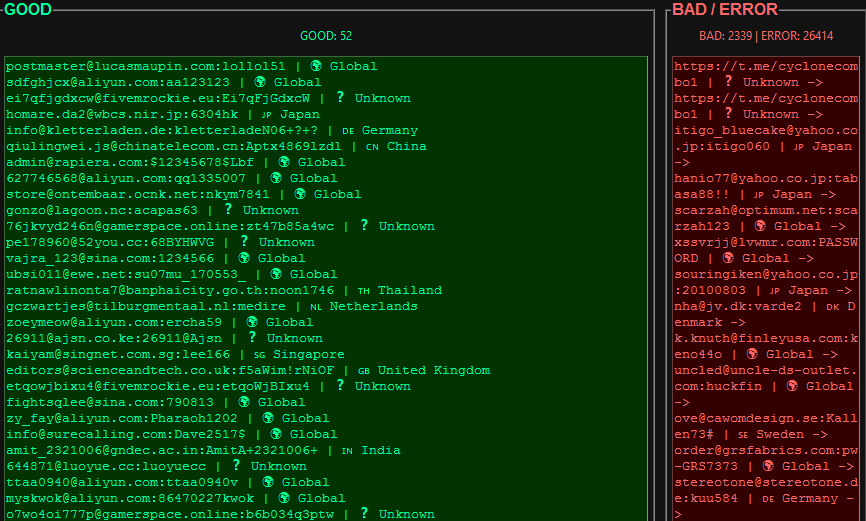
Task: Select the SG flag icon next to Singapore
Action: click(x=259, y=355)
